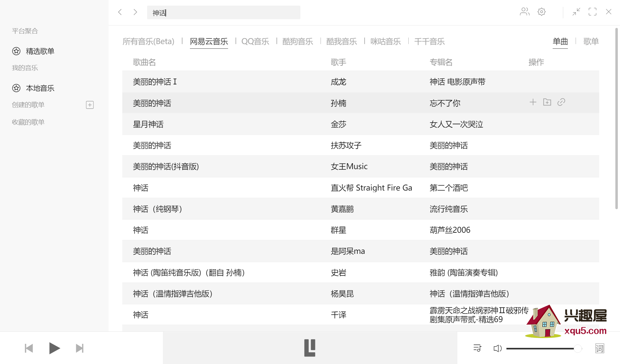This screenshot has width=620, height=364.
Task: Open album 神话 电影原声带
Action: (x=457, y=82)
